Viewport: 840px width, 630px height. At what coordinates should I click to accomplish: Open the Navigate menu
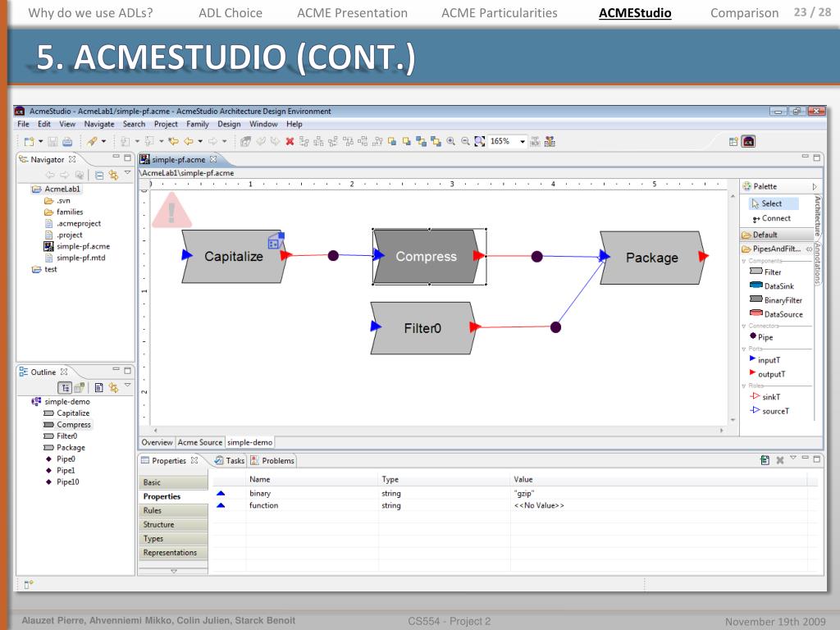pos(99,124)
